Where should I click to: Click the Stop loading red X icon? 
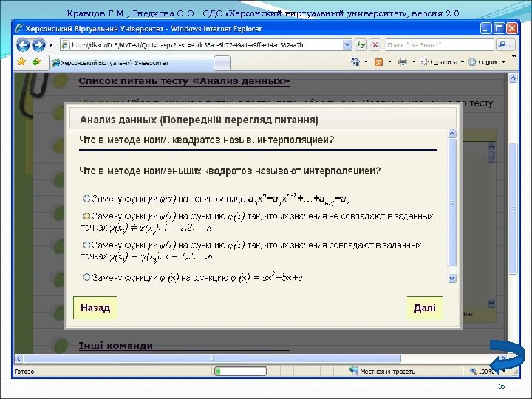tap(375, 45)
